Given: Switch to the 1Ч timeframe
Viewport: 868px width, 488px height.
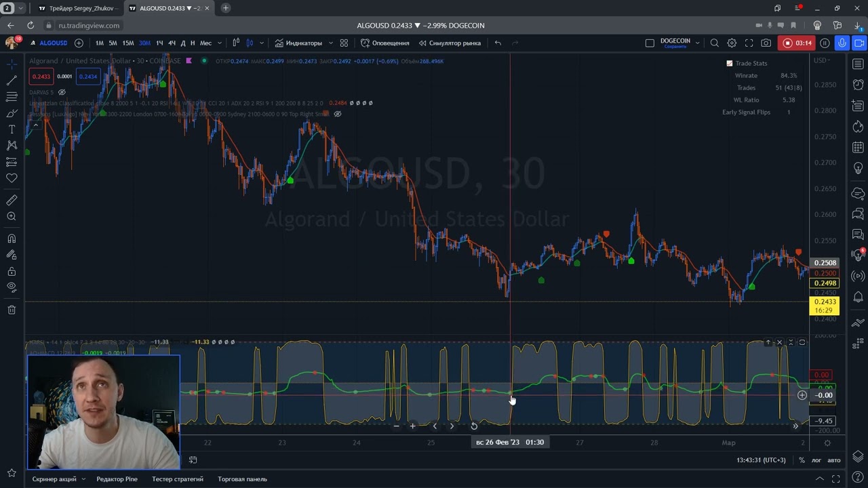Looking at the screenshot, I should point(159,43).
